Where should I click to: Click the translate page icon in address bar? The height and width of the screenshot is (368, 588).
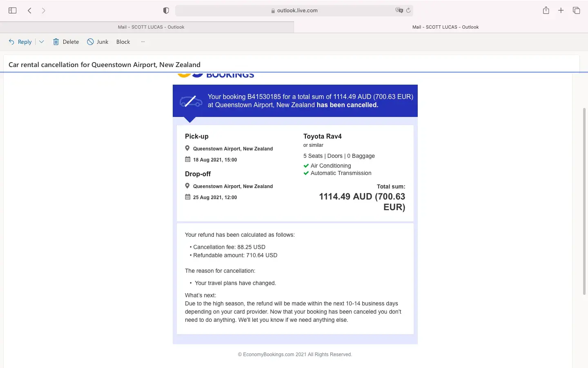click(399, 11)
